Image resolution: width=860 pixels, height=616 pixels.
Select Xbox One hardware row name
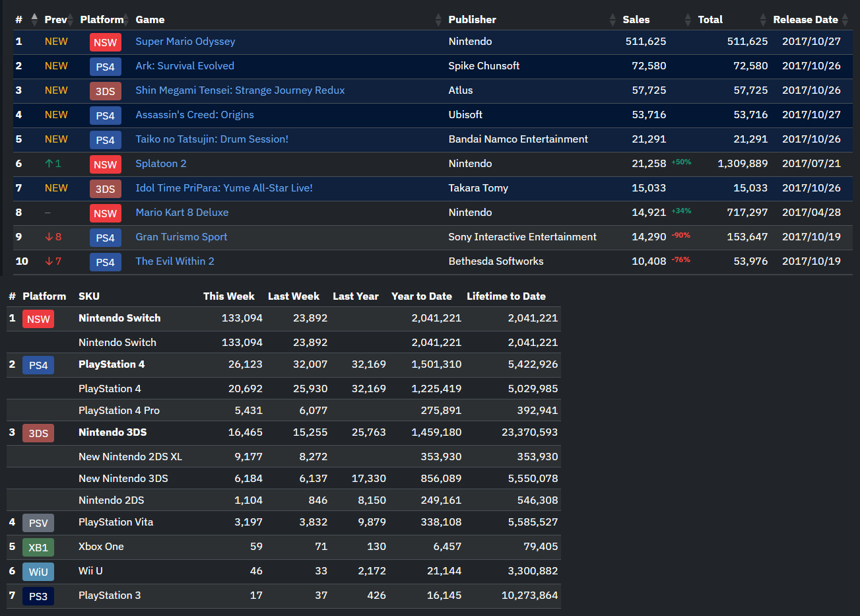pyautogui.click(x=101, y=547)
